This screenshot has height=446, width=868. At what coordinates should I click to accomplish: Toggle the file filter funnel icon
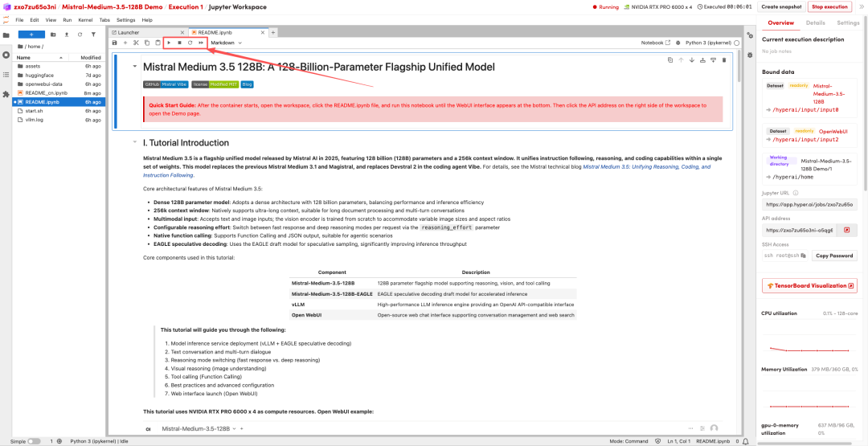click(x=93, y=35)
